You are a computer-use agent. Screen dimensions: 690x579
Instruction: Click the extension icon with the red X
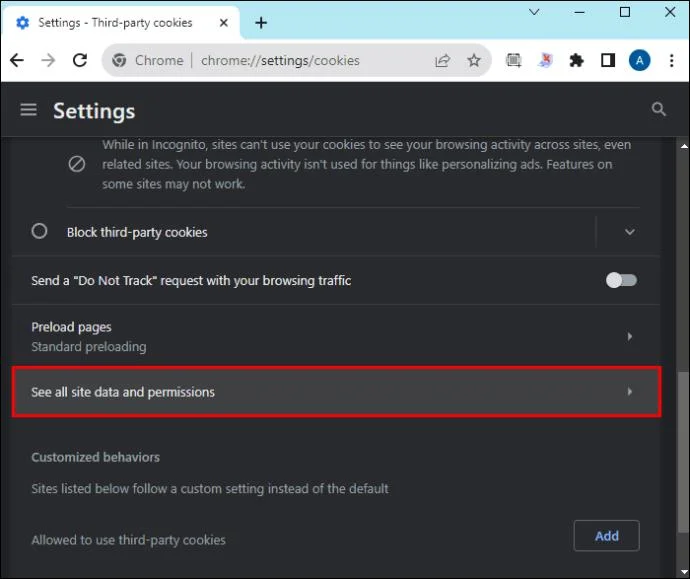pyautogui.click(x=545, y=60)
